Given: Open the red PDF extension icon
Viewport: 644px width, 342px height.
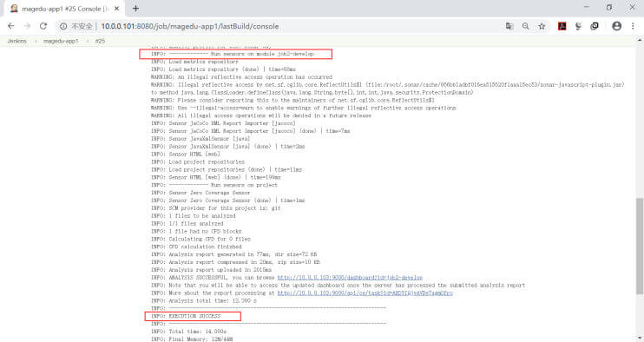Looking at the screenshot, I should click(x=562, y=26).
